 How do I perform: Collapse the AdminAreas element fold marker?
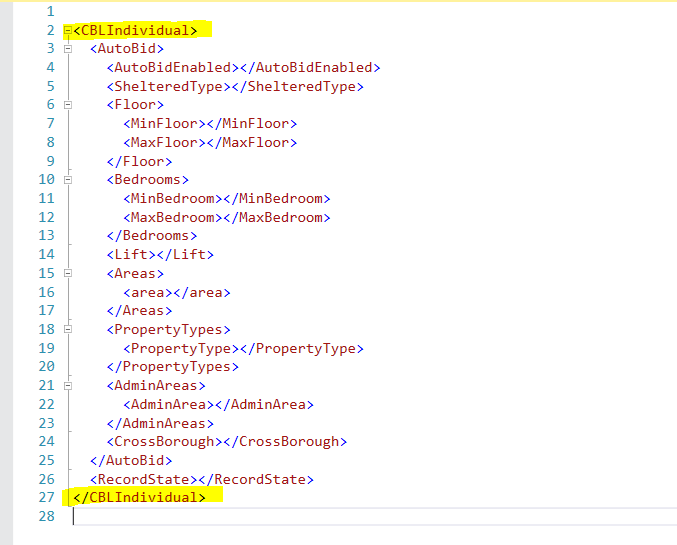tap(68, 386)
